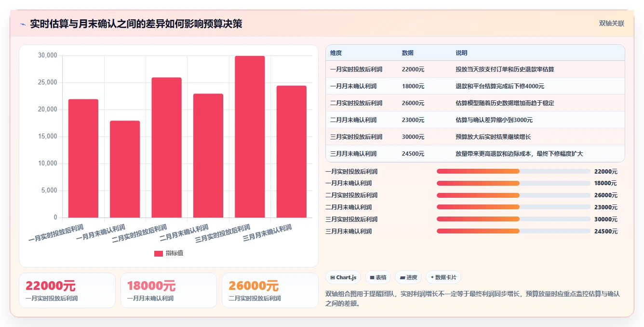The height and width of the screenshot is (327, 644).
Task: Click the 5,000 y-axis tick label
Action: click(49, 191)
